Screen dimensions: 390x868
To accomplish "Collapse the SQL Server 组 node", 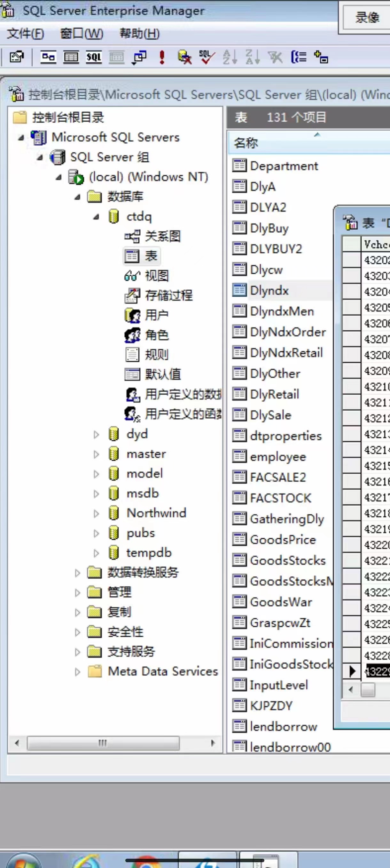I will click(x=40, y=157).
